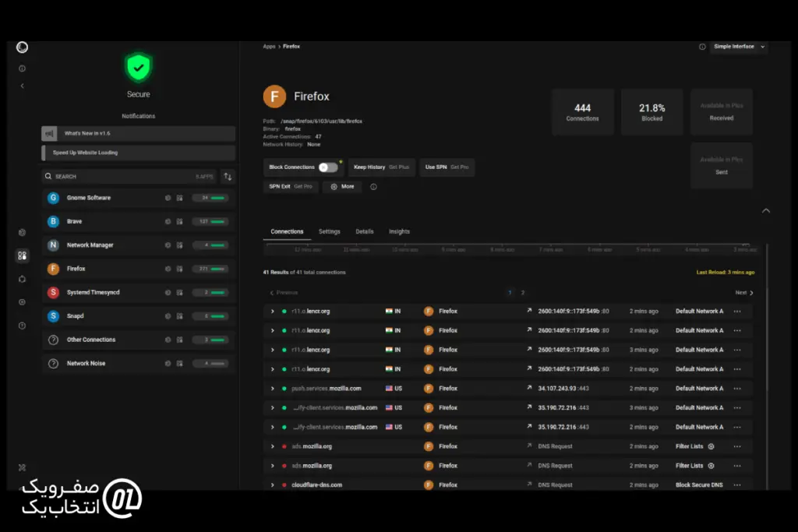Screen dimensions: 798x532
Task: Click the Brave connection count bar showing 127
Action: click(x=210, y=221)
